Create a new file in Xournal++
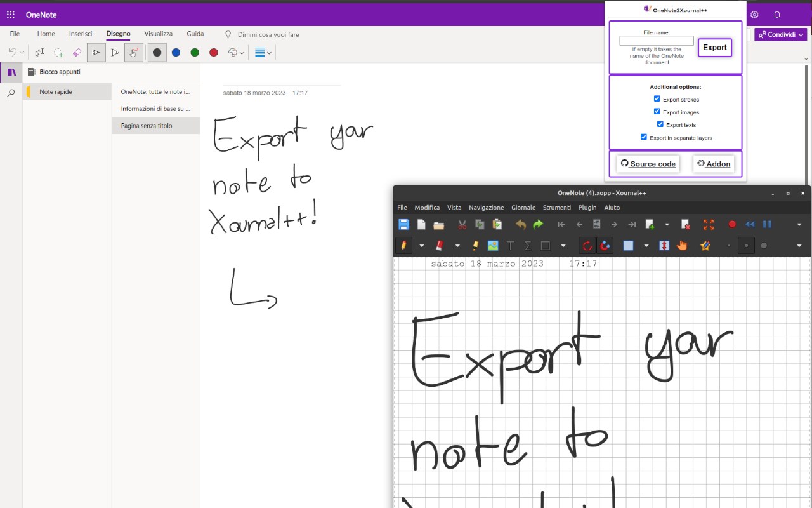The image size is (812, 508). click(x=421, y=224)
